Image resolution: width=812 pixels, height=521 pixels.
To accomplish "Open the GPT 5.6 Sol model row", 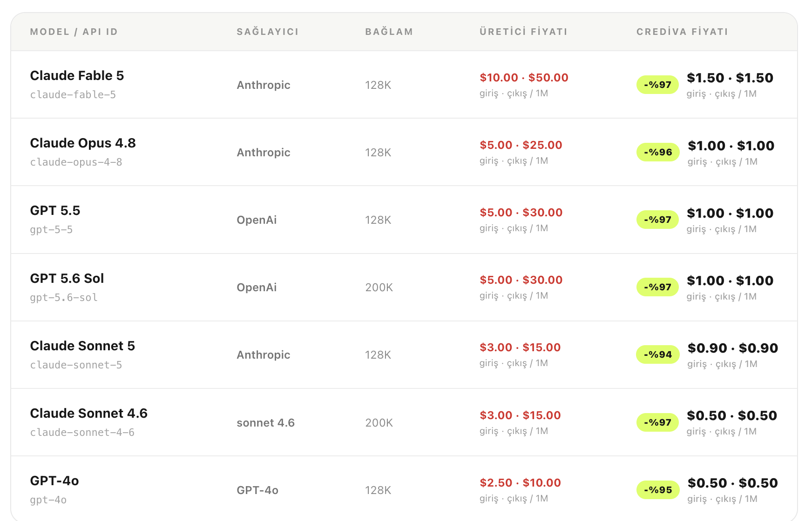I will click(x=404, y=287).
